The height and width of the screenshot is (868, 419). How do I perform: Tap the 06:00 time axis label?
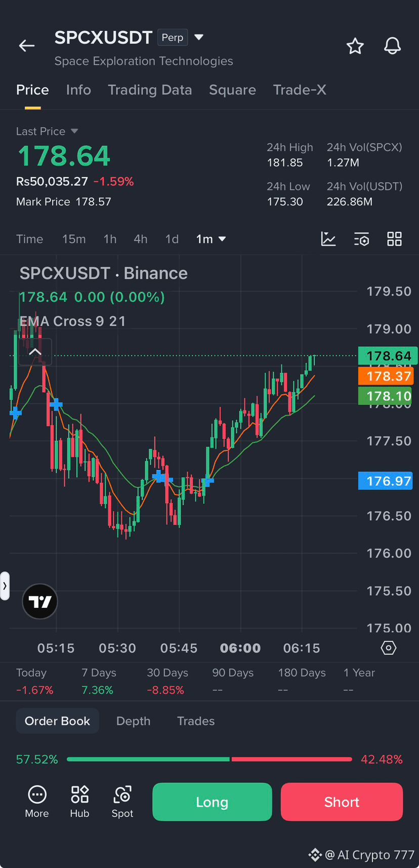pyautogui.click(x=240, y=648)
